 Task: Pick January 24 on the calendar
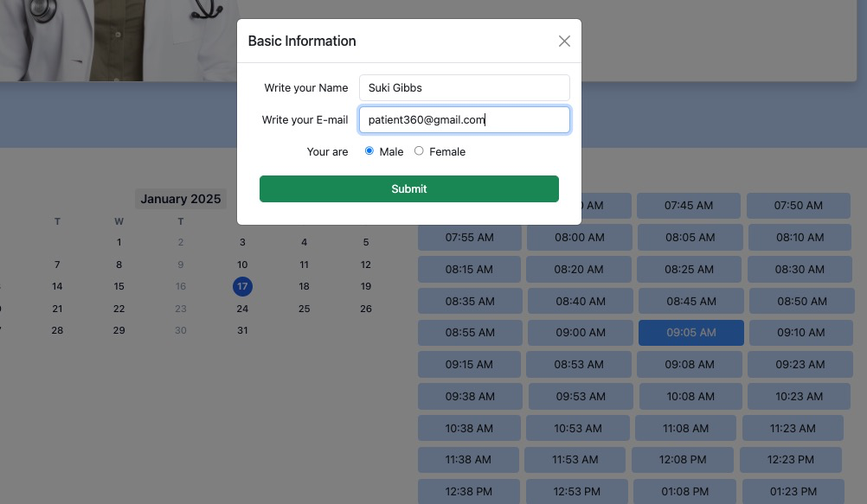click(x=242, y=309)
